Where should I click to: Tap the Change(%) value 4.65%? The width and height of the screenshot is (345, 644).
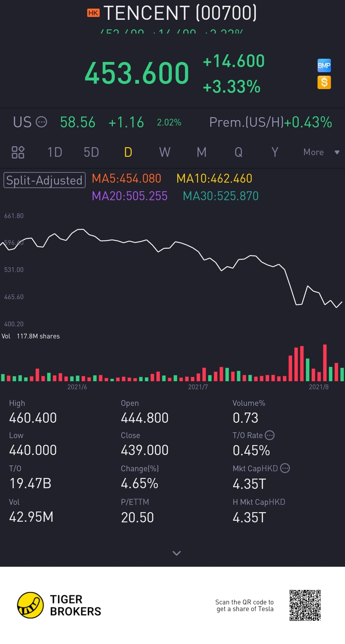pyautogui.click(x=140, y=483)
